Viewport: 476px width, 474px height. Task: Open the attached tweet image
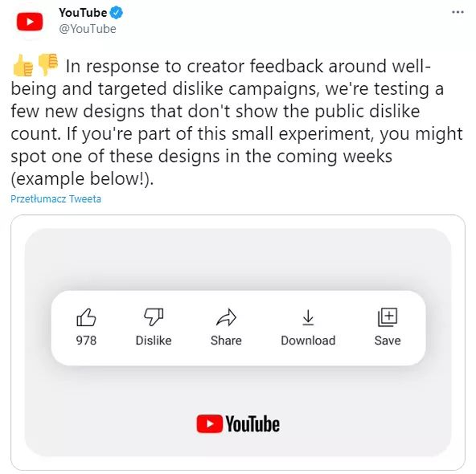(x=238, y=343)
